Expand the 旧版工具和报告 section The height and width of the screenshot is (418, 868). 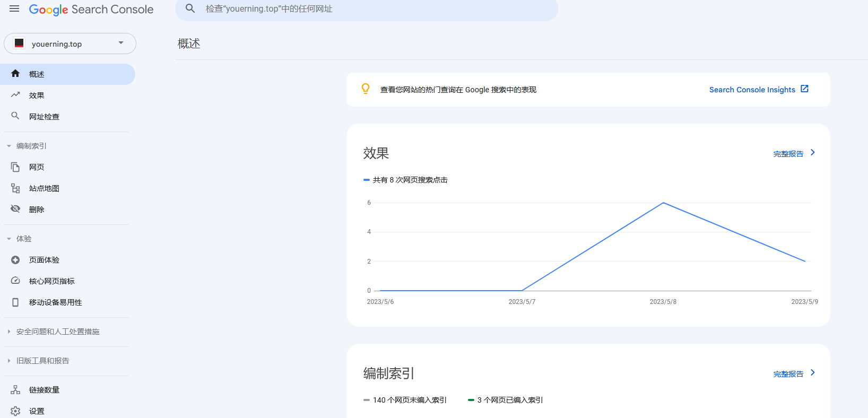coord(38,361)
